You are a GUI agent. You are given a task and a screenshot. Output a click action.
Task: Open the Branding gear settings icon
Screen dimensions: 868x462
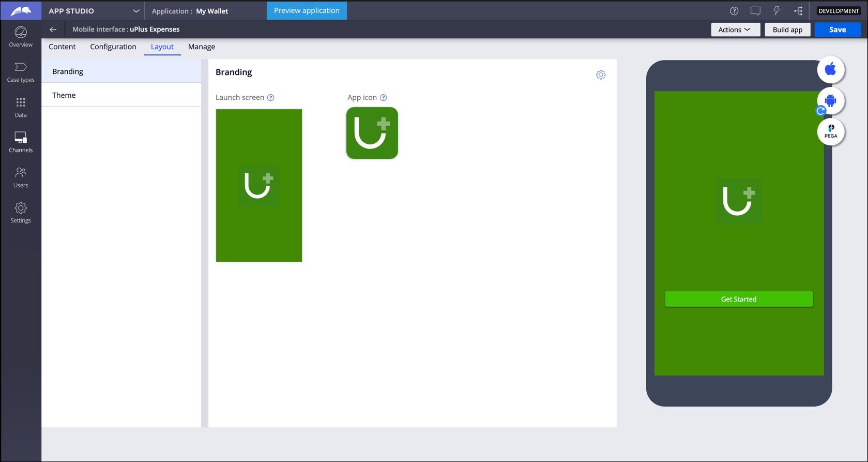pyautogui.click(x=600, y=75)
